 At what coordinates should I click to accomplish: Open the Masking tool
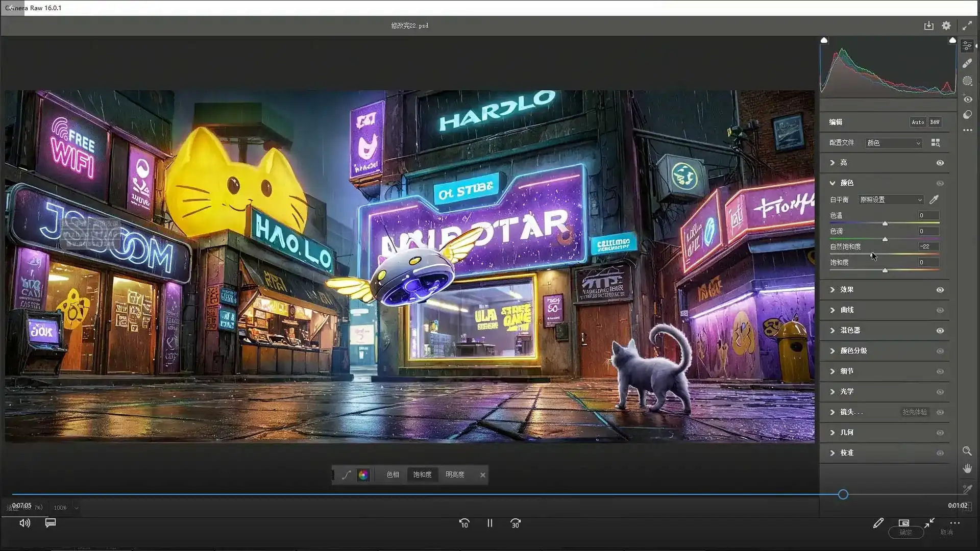tap(967, 81)
